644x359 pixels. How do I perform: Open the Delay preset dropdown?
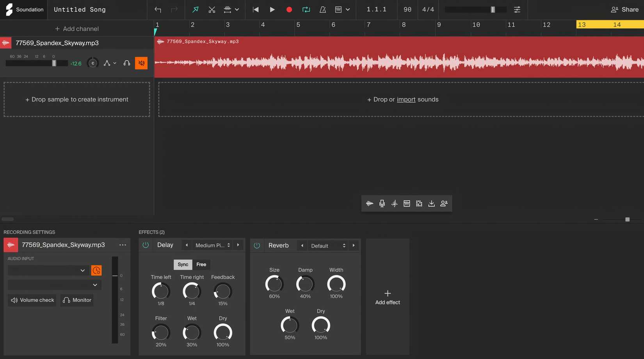click(212, 245)
